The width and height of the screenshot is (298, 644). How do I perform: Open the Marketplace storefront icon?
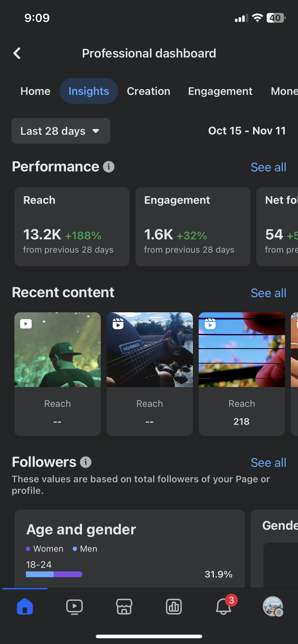[x=124, y=607]
